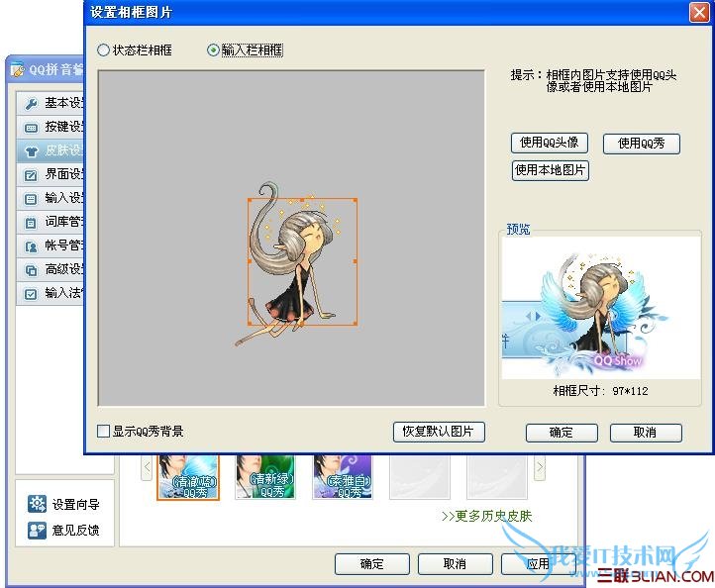Open the 词库管理 tab in QQ拼音 window

[x=51, y=222]
